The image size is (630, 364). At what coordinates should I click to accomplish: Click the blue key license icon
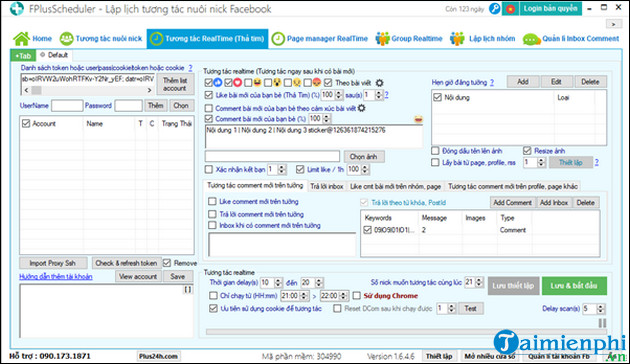495,8
